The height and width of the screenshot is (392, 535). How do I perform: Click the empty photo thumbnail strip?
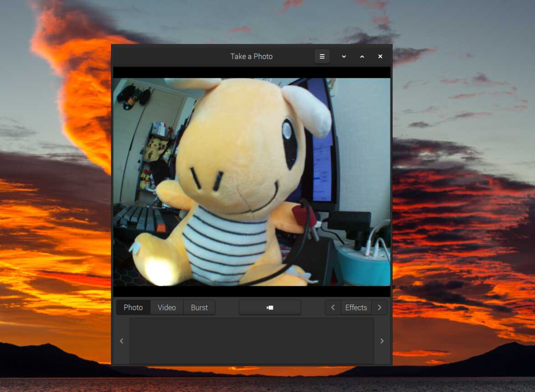tap(252, 341)
